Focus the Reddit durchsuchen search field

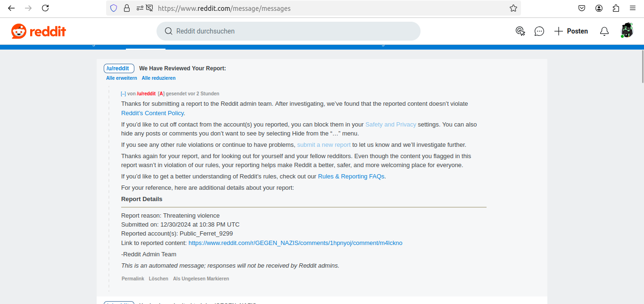tap(289, 31)
